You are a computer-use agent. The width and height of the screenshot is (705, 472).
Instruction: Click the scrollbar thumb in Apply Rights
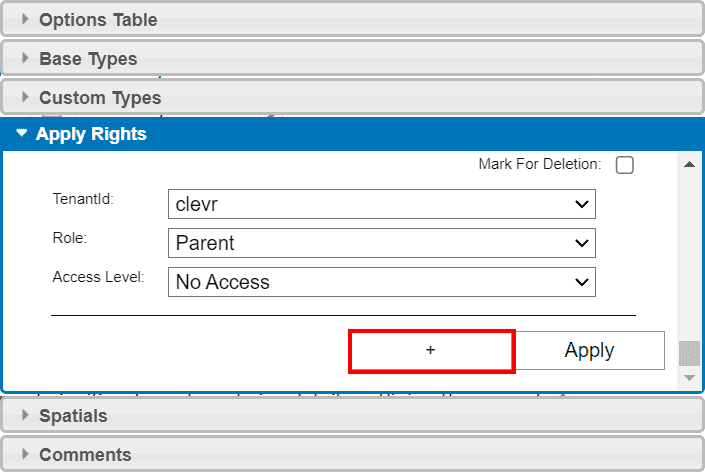coord(689,353)
